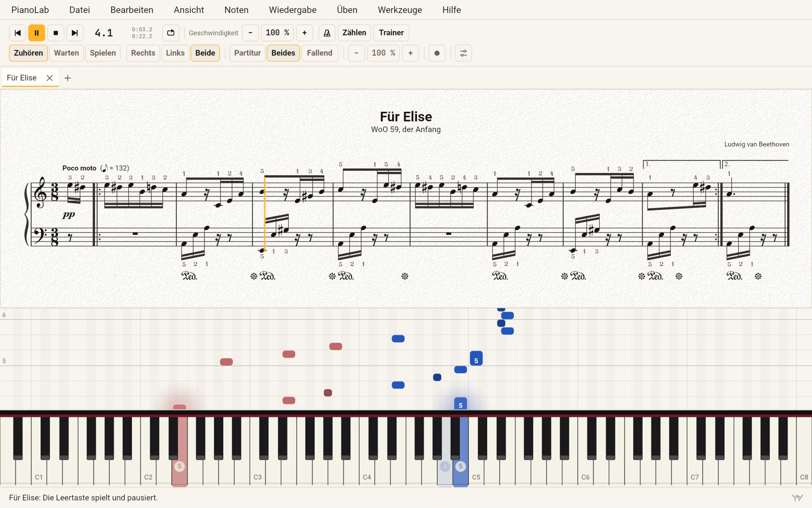Jump back to the start of the piece
Screen dimensions: 812x508
click(x=17, y=33)
